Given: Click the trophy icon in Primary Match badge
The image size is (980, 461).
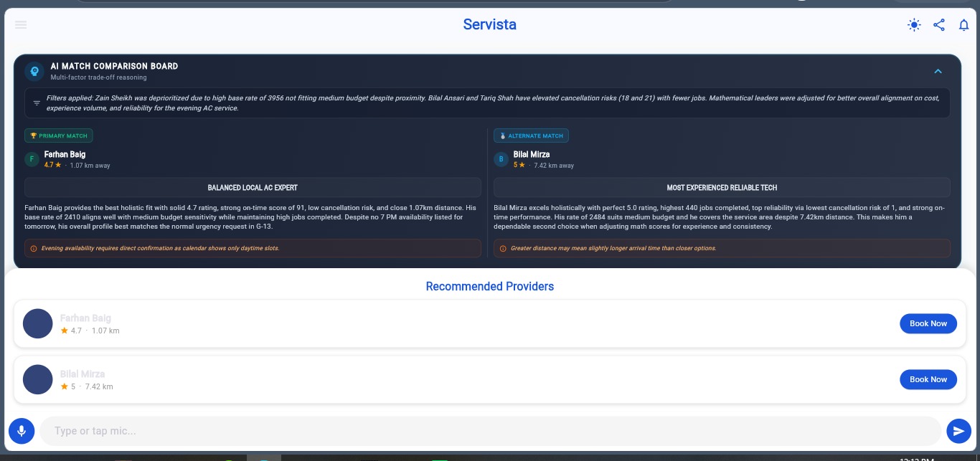Looking at the screenshot, I should pyautogui.click(x=33, y=136).
